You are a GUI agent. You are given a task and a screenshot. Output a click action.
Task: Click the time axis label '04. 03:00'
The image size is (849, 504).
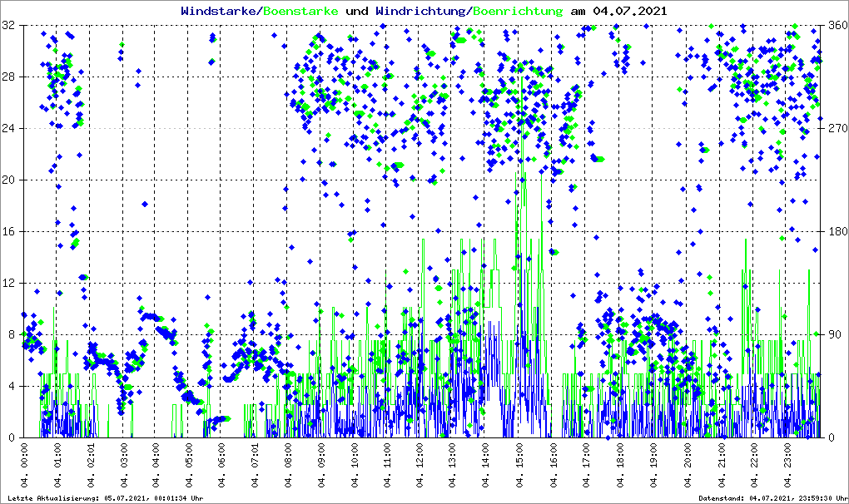(x=123, y=465)
